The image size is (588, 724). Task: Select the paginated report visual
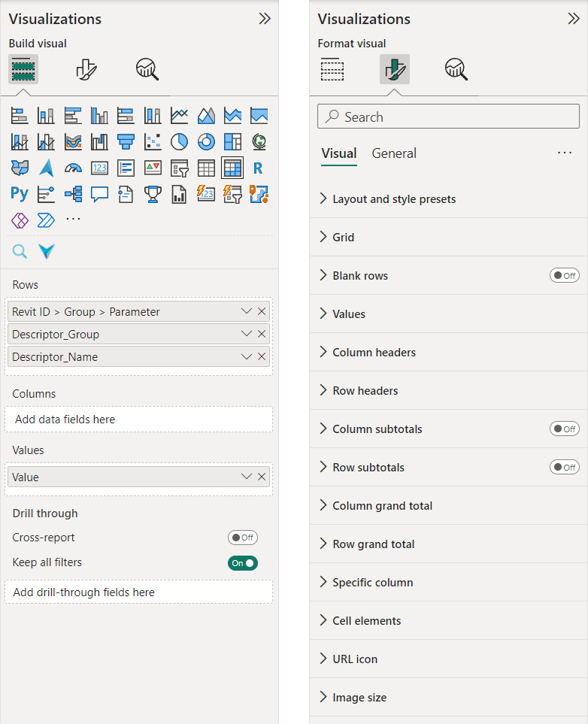tap(179, 194)
